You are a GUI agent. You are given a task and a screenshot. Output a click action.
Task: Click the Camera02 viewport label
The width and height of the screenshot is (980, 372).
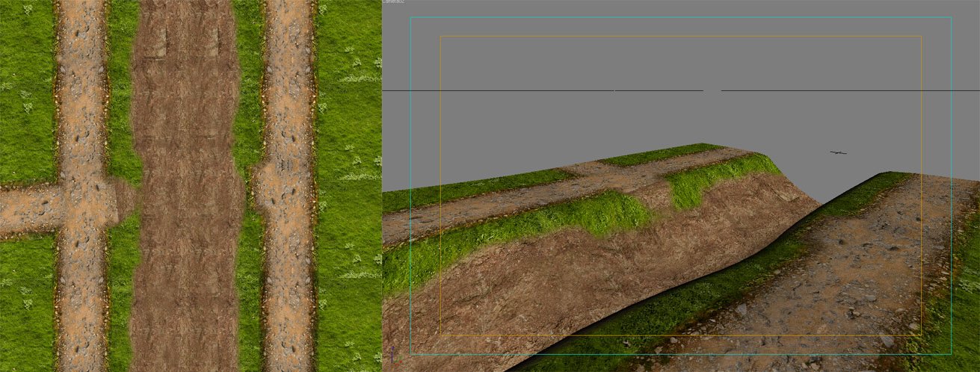(x=393, y=3)
